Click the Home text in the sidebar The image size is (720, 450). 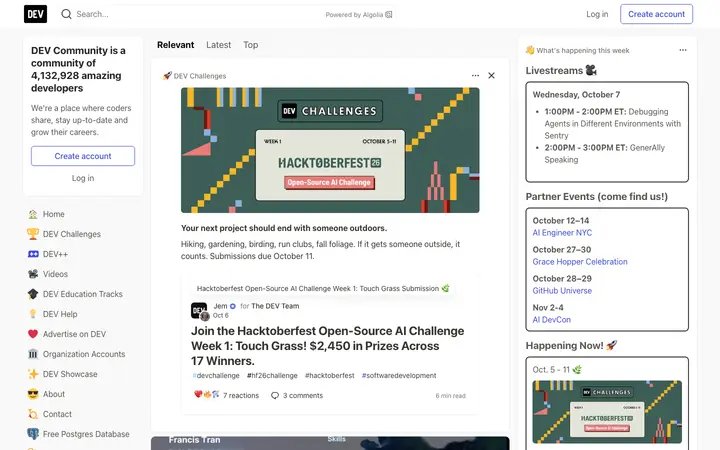(54, 214)
